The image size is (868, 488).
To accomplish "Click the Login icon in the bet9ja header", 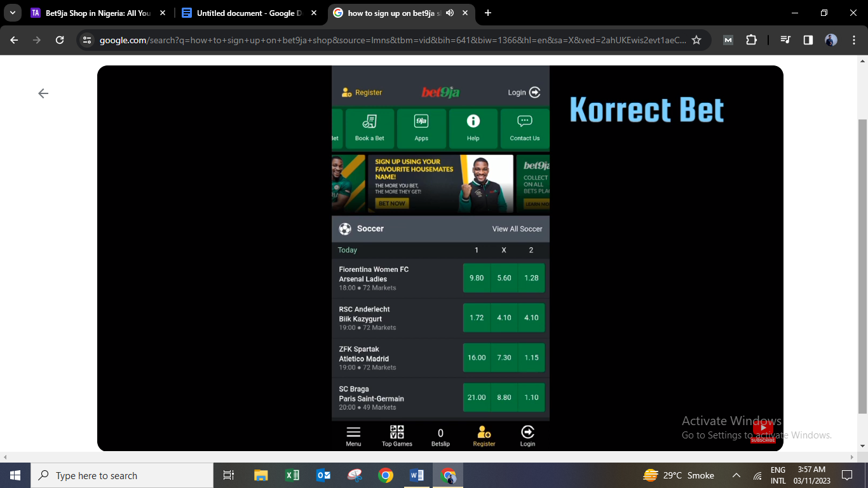I will (x=535, y=92).
